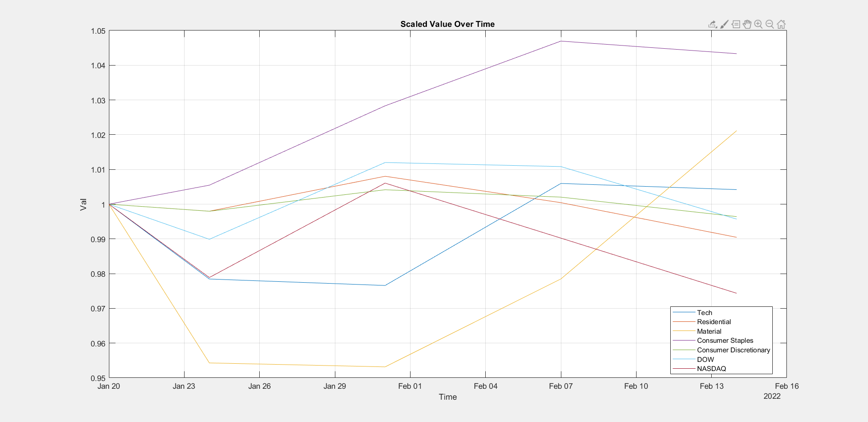Turn on the data tips tool

point(735,24)
